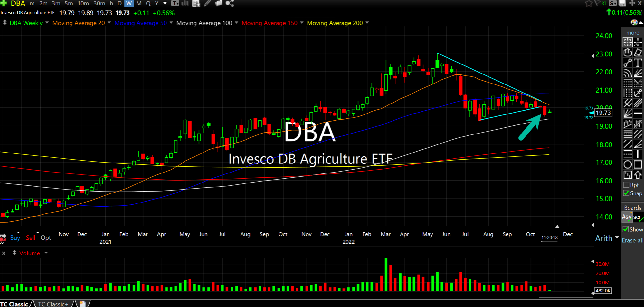This screenshot has width=644, height=307.
Task: Expand the Moving Average 50 dropdown arrow
Action: point(171,23)
